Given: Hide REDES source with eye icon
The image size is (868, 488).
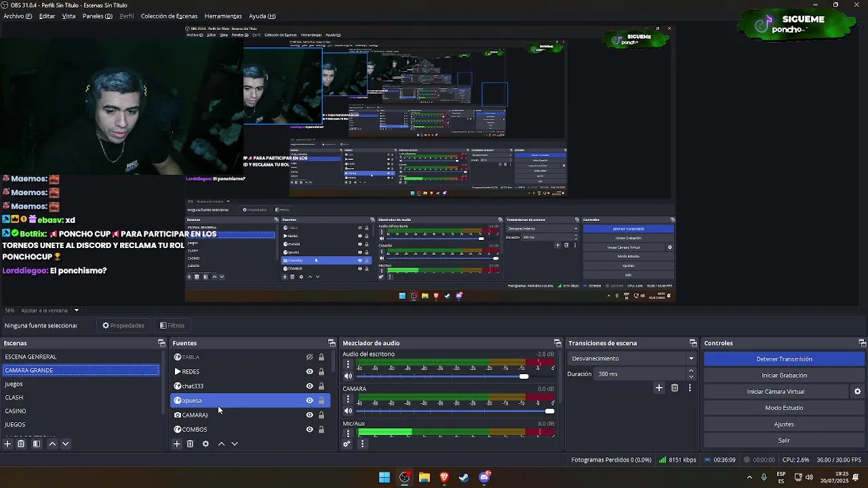Looking at the screenshot, I should (310, 371).
